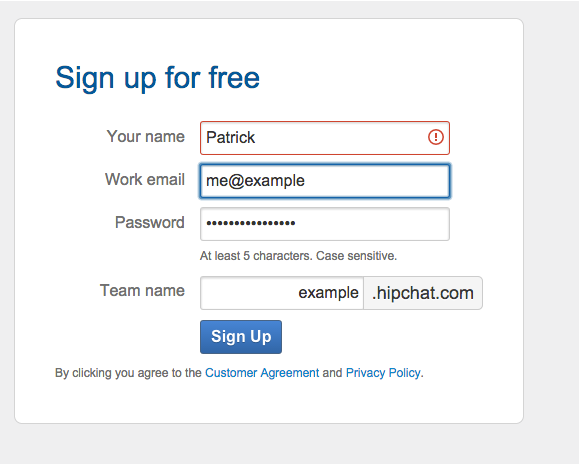Click the word example in team field
Viewport: 580px width, 464px height.
tap(328, 293)
